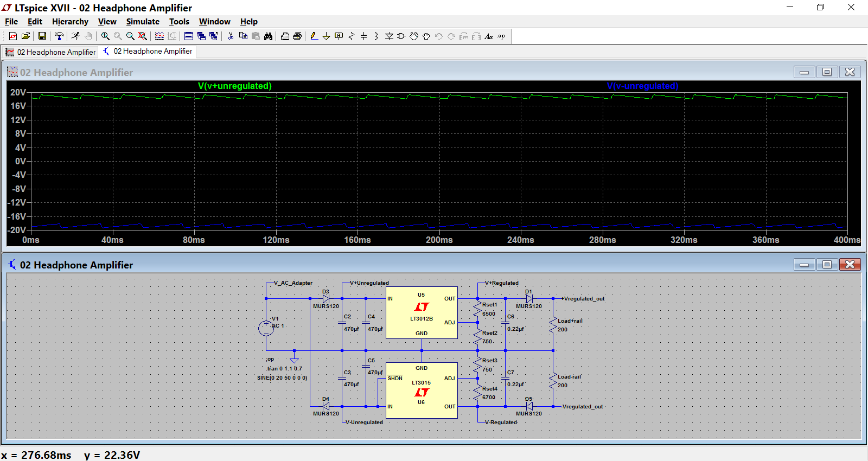
Task: Click the .tran 0 1.1 0.7 directive text
Action: [x=284, y=368]
